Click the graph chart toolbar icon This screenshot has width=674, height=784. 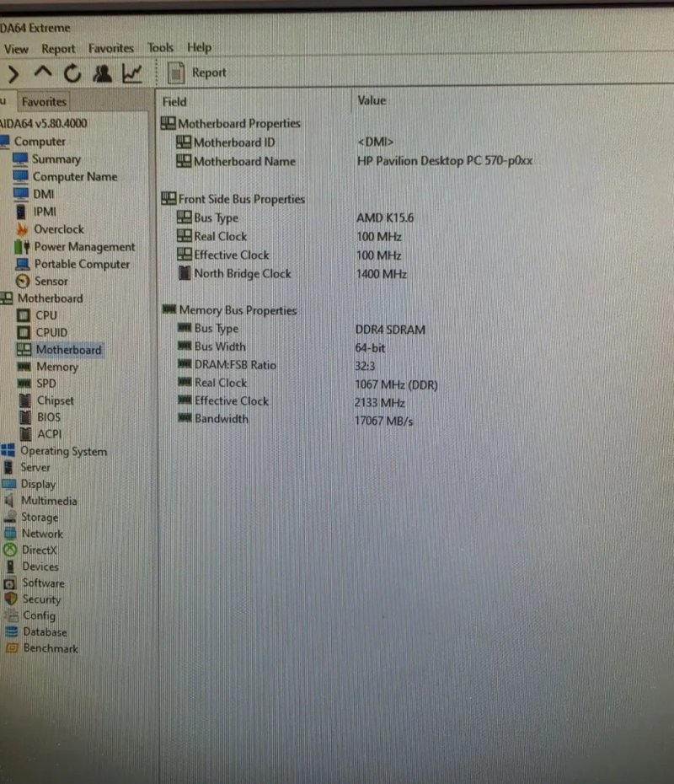pos(132,73)
